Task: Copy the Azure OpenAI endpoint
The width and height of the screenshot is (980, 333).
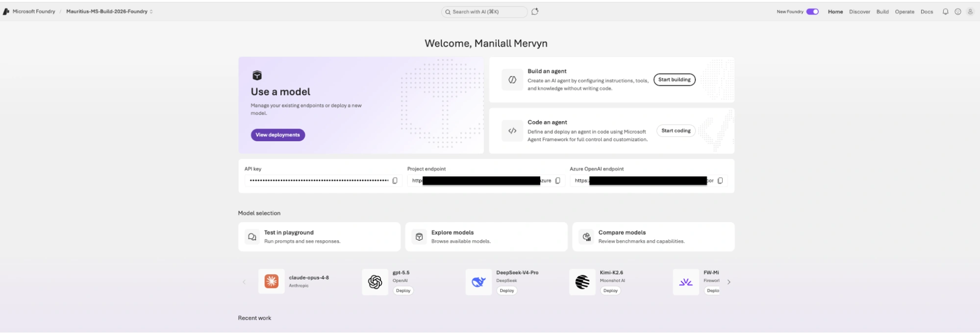Action: (720, 181)
